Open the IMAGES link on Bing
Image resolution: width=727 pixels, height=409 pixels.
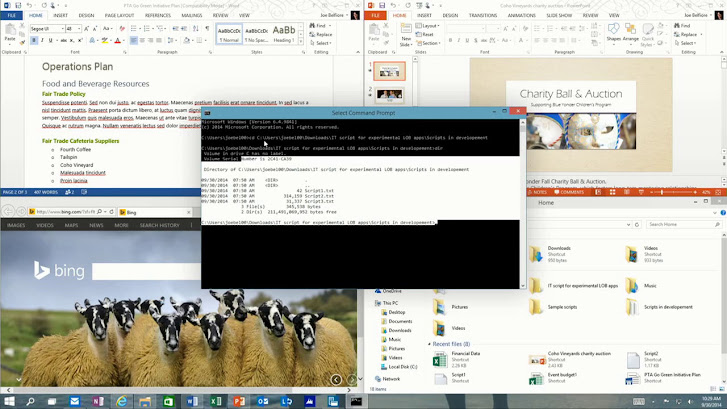[x=16, y=225]
